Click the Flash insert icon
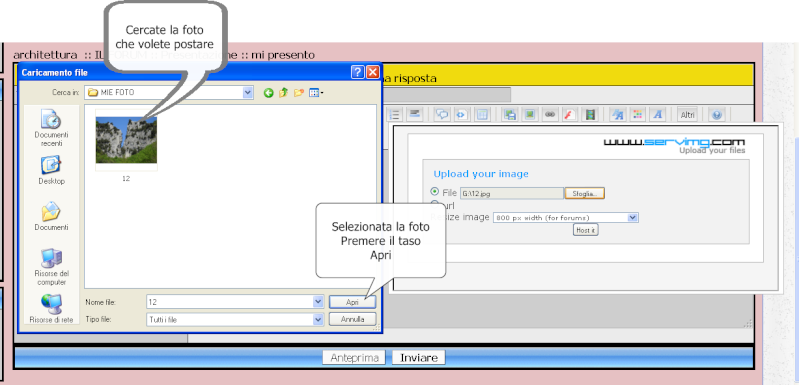Image resolution: width=799 pixels, height=385 pixels. 569,115
